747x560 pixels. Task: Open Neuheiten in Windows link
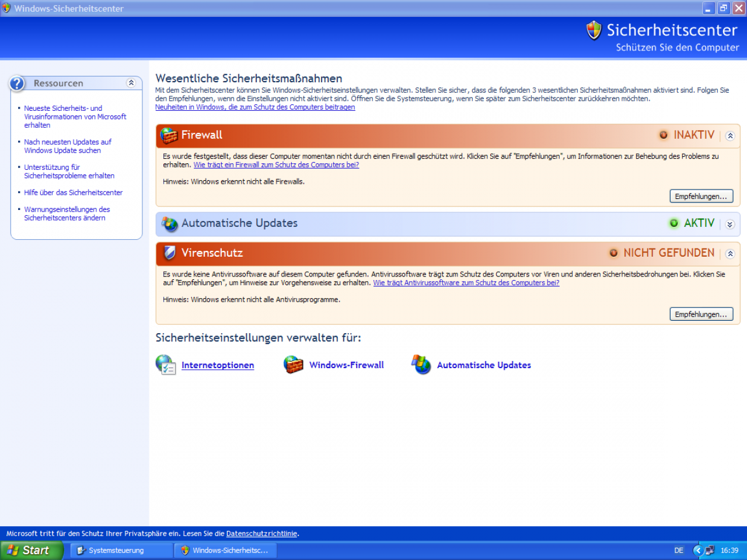255,107
